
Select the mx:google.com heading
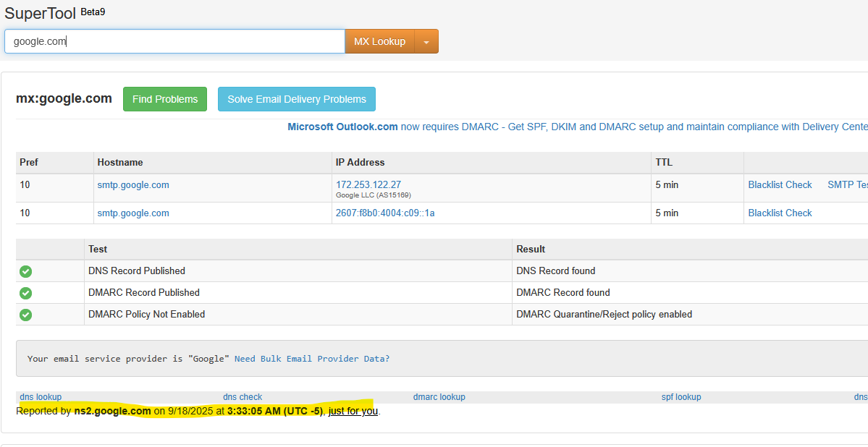click(x=64, y=99)
